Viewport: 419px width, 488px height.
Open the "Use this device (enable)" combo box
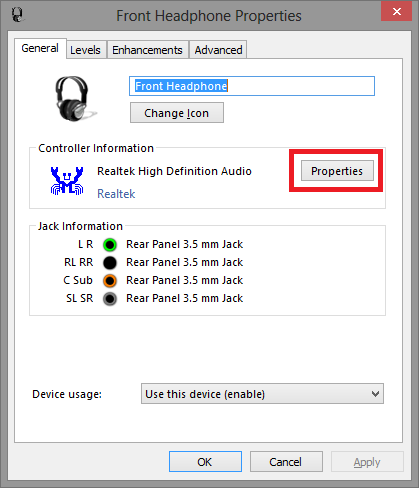[262, 394]
